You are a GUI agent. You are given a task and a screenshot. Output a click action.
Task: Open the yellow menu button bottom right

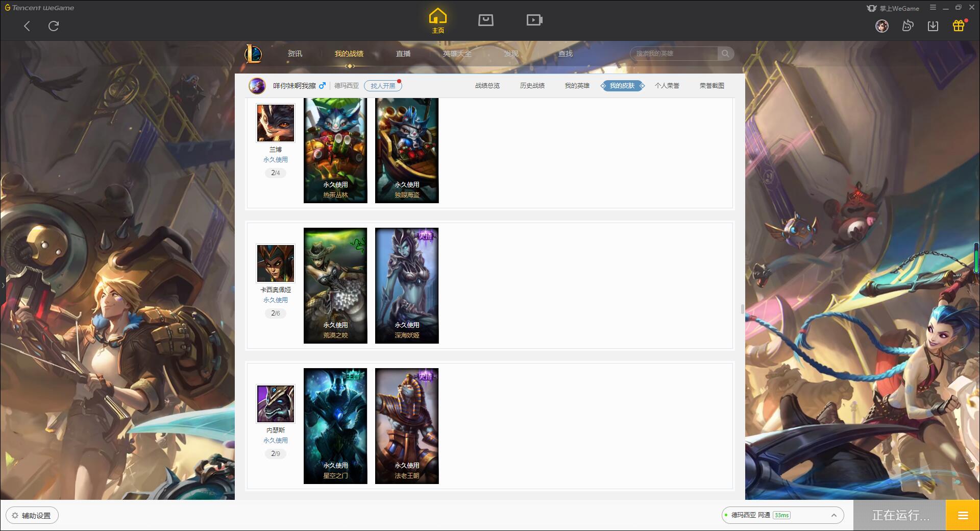pyautogui.click(x=963, y=516)
